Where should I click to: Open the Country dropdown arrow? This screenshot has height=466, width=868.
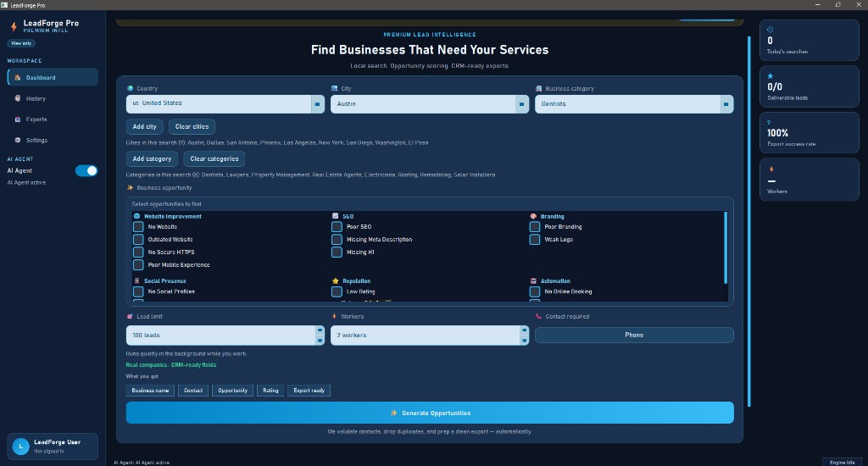tap(318, 104)
